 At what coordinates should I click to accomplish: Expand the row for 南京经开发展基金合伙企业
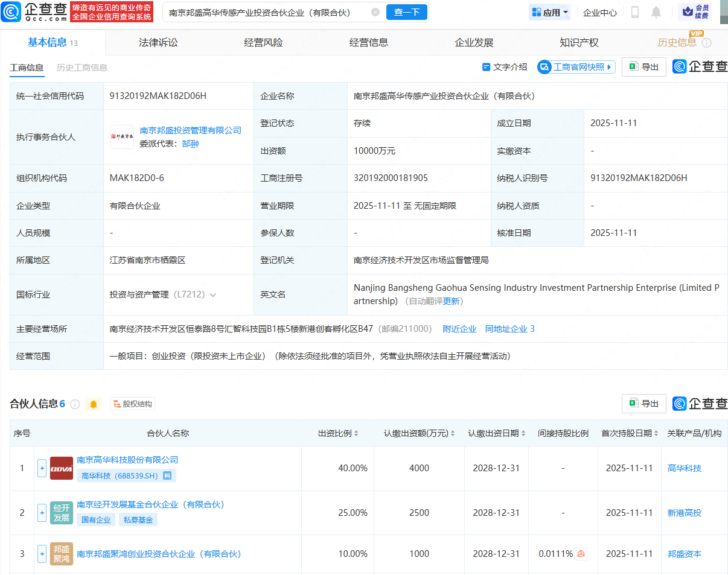pos(42,513)
